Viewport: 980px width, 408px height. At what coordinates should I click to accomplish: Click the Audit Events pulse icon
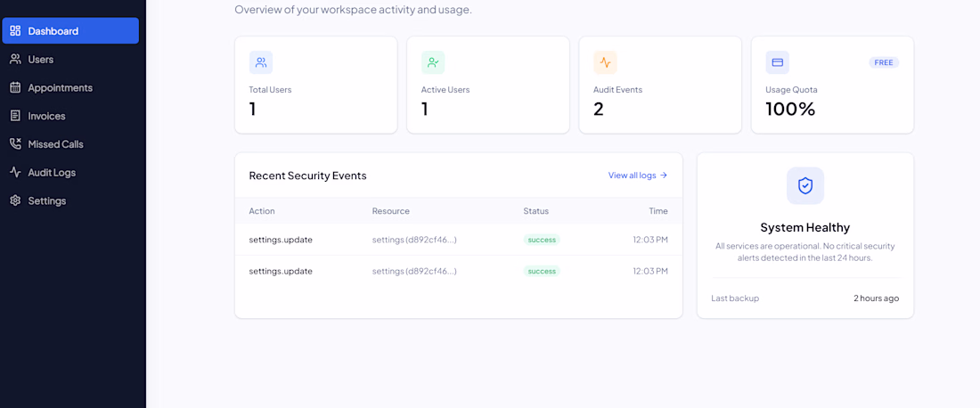(605, 62)
